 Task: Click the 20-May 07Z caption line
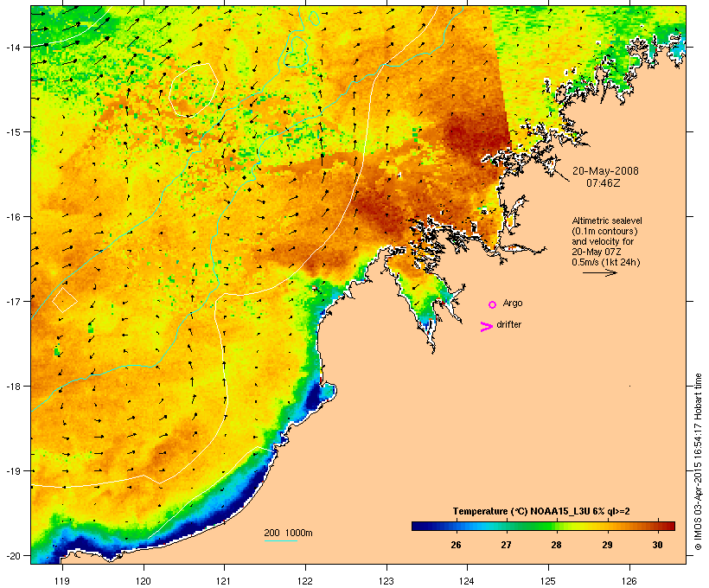tap(596, 252)
